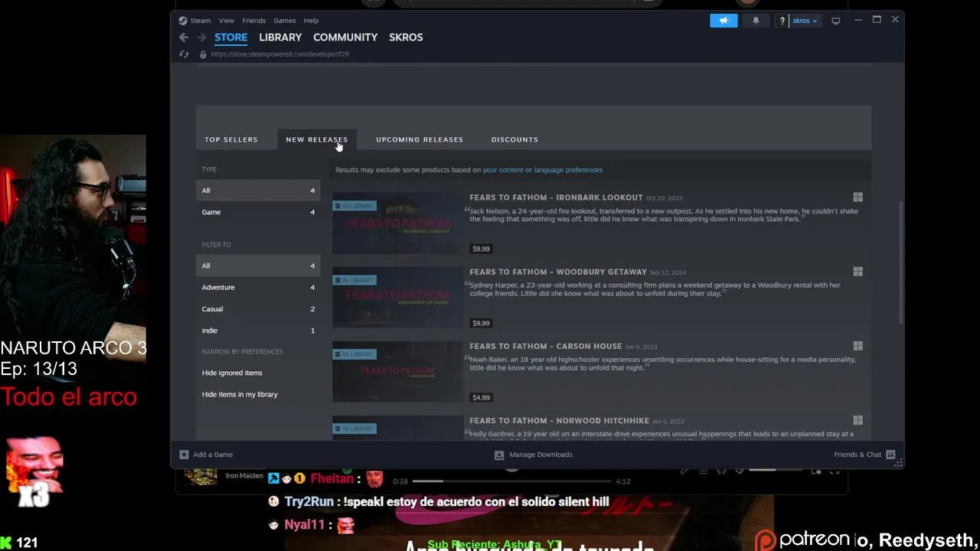Image resolution: width=980 pixels, height=551 pixels.
Task: Filter results to Indie
Action: 258,330
